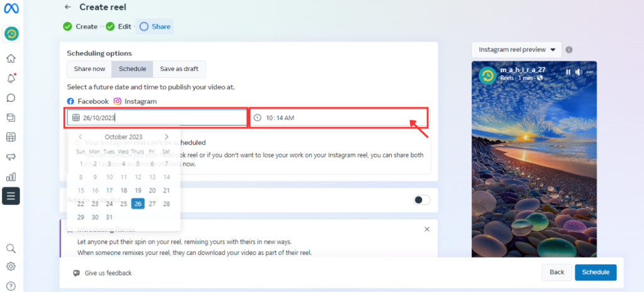Go to previous month in calendar

coord(80,136)
